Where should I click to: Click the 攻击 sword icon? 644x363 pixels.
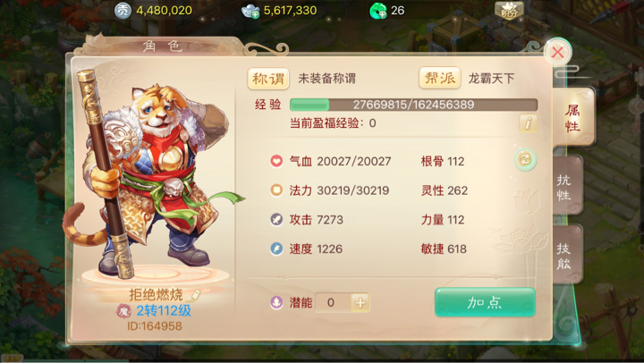[x=276, y=220]
